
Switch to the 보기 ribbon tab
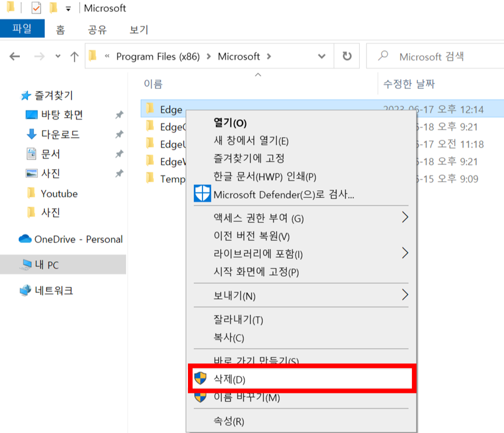(x=137, y=30)
